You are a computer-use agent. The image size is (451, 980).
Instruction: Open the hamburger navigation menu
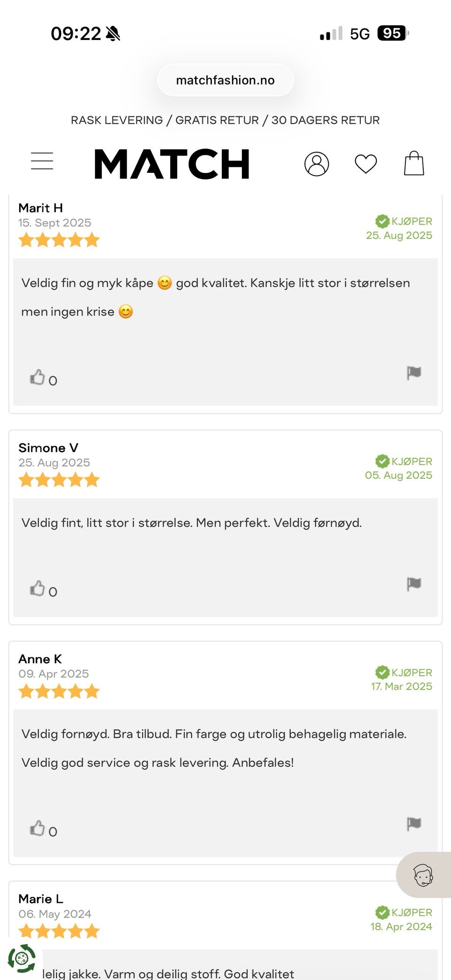[42, 161]
